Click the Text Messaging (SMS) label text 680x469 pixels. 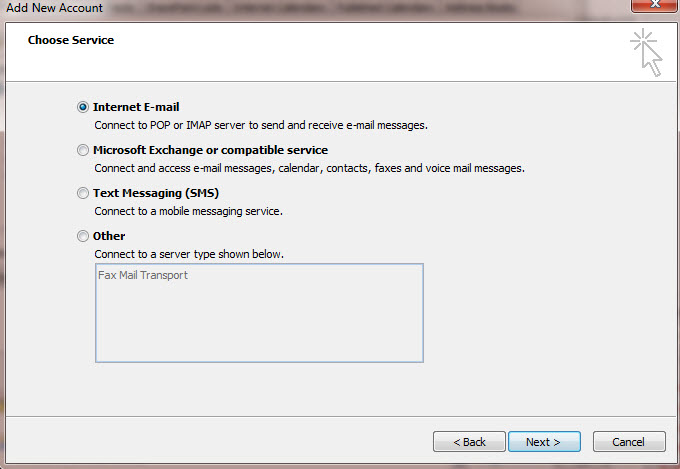[156, 193]
